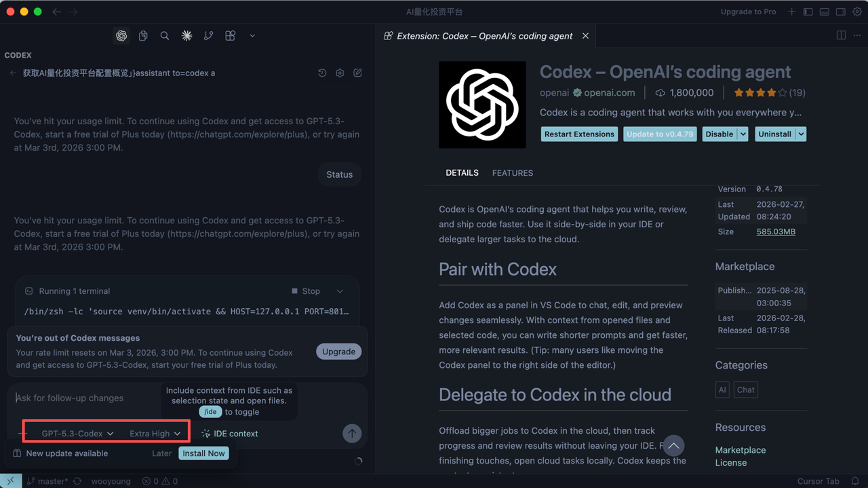Open the editor more actions menu
The height and width of the screenshot is (488, 868).
pos(856,36)
